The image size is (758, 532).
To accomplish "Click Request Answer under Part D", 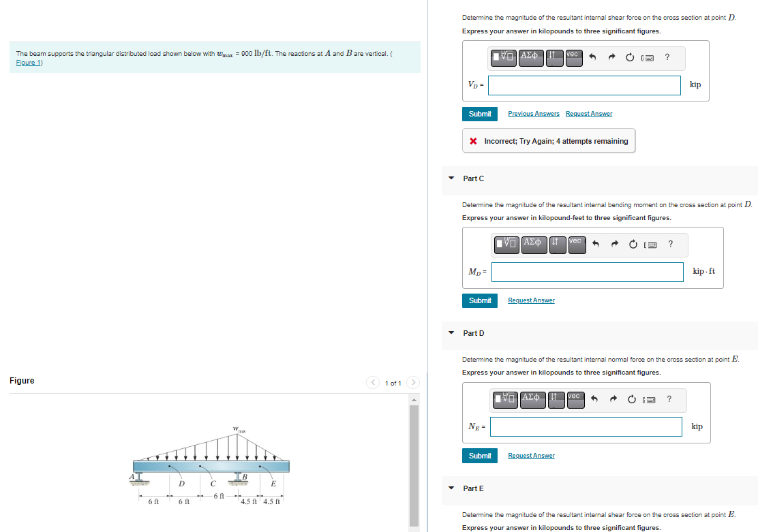I will pyautogui.click(x=531, y=455).
